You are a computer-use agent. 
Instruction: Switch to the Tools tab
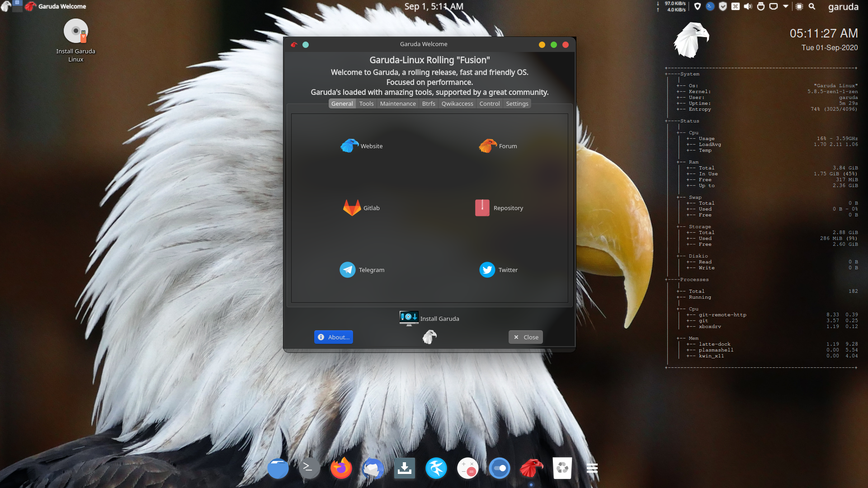coord(366,103)
